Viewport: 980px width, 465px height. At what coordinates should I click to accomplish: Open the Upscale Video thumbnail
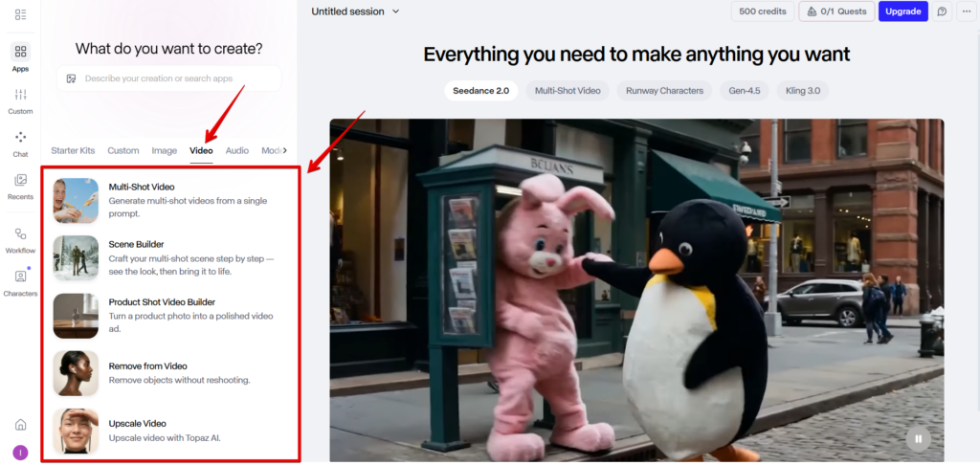tap(76, 431)
